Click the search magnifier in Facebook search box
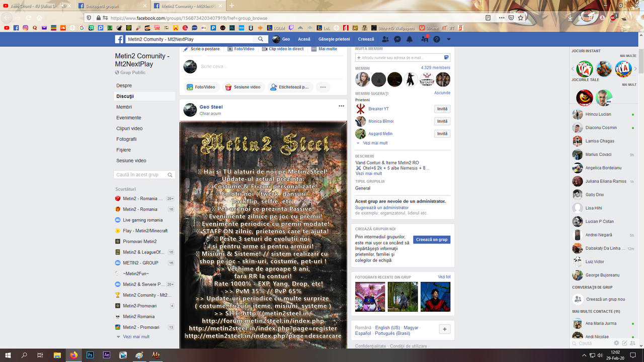The height and width of the screenshot is (362, 644). click(261, 39)
